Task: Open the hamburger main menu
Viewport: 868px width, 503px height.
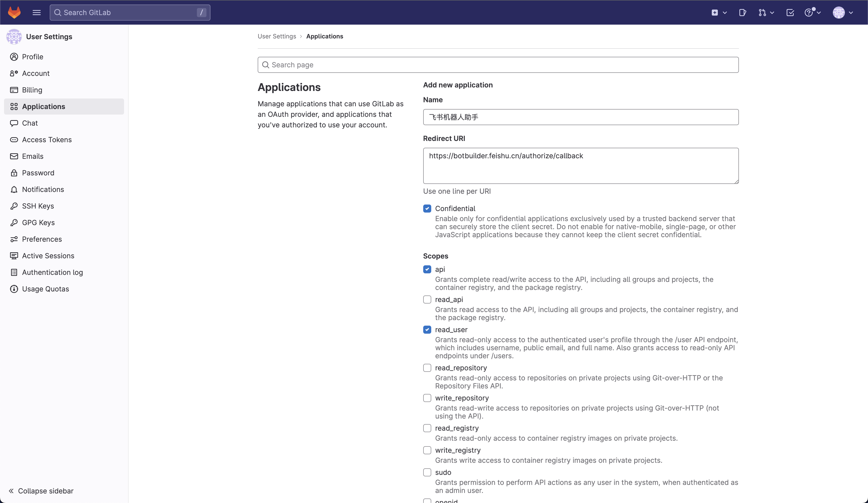Action: pos(36,12)
